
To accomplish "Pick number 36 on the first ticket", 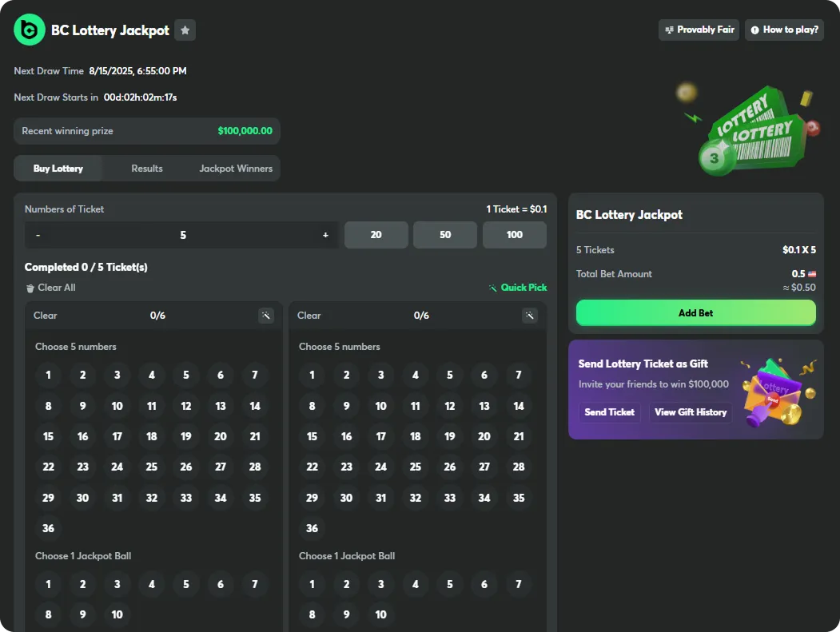I will pyautogui.click(x=48, y=529).
